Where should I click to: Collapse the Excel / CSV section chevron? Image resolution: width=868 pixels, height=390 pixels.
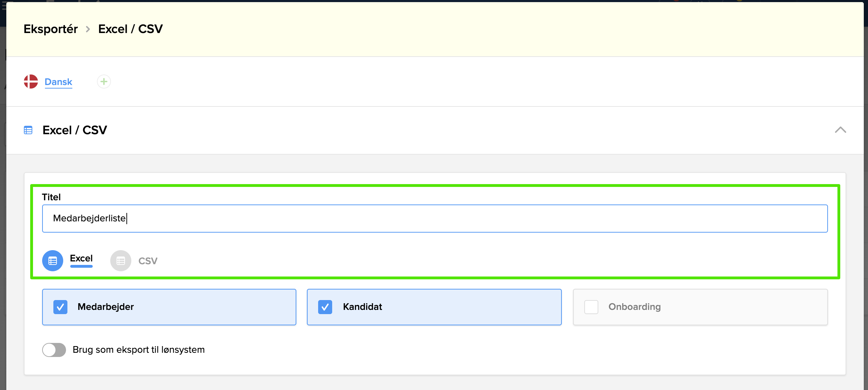tap(840, 130)
